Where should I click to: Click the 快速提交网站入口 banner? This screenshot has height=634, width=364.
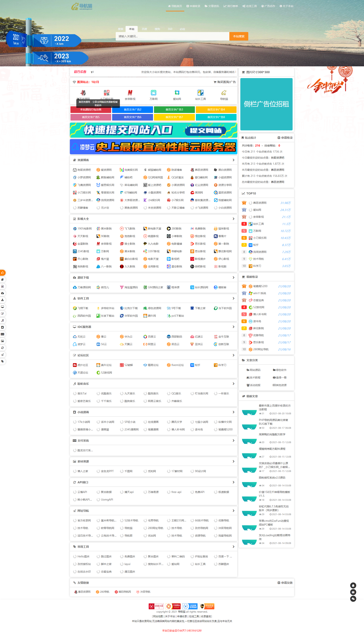[x=154, y=130]
